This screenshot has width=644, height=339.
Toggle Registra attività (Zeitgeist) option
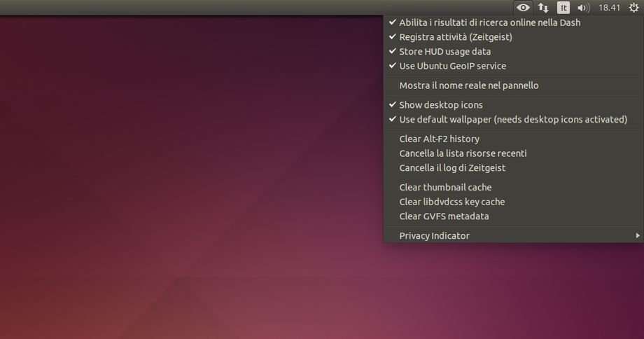pos(455,37)
